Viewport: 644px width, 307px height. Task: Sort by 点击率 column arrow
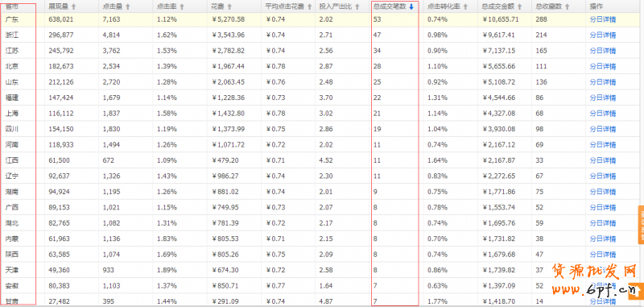click(182, 7)
